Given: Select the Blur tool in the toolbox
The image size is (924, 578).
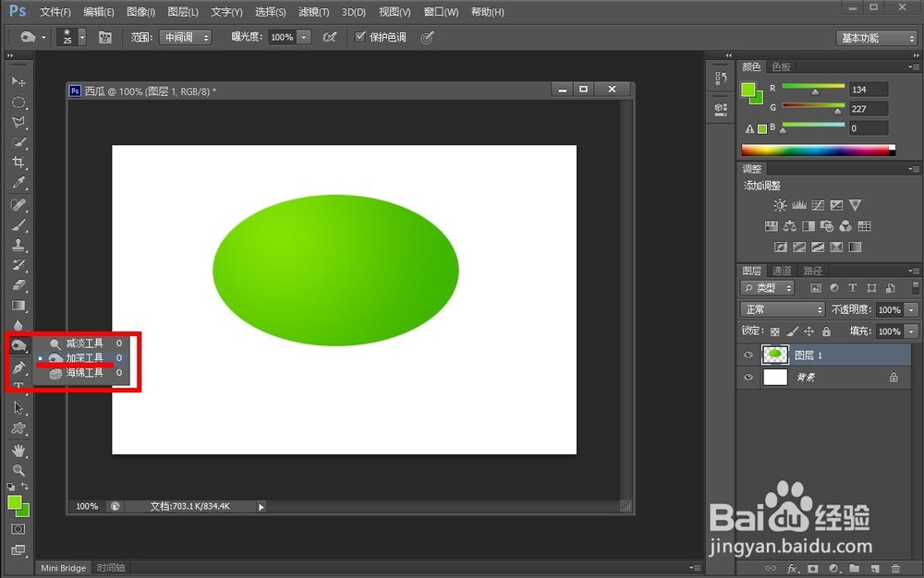Looking at the screenshot, I should point(18,325).
